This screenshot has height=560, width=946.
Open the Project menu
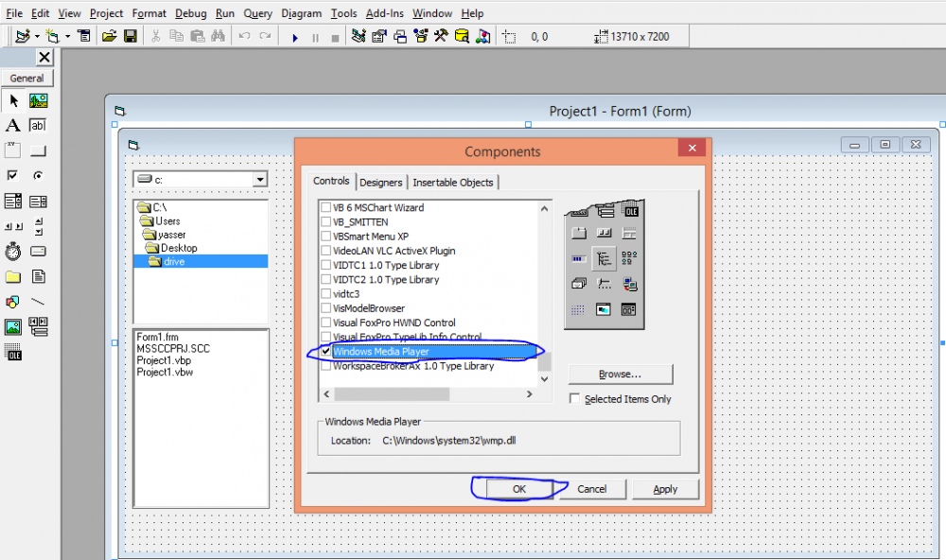[106, 13]
